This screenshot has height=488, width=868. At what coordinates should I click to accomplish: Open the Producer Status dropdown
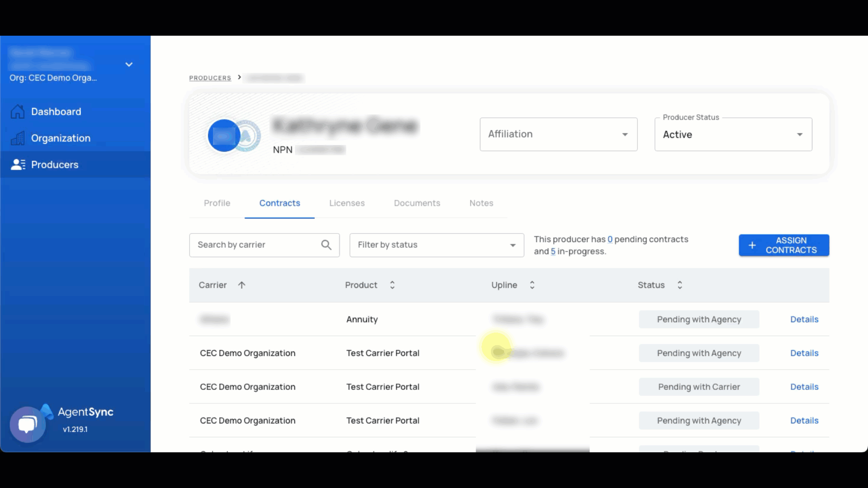pos(733,134)
